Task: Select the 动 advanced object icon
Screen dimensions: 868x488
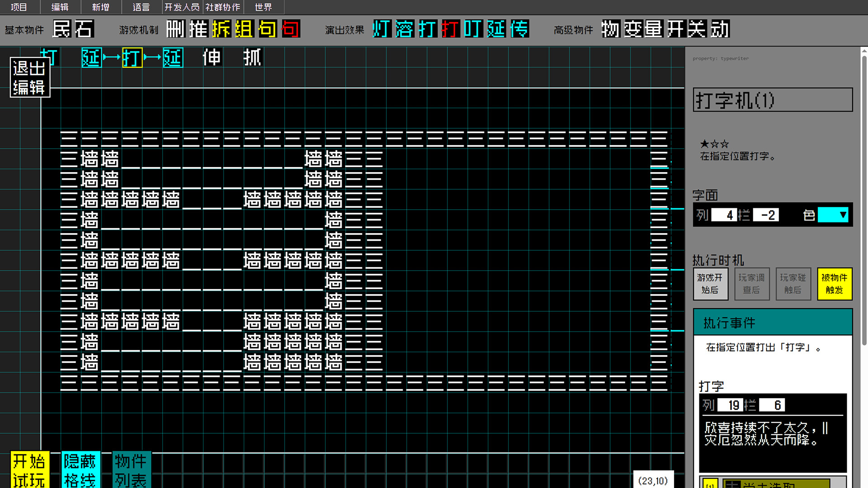Action: pyautogui.click(x=720, y=29)
